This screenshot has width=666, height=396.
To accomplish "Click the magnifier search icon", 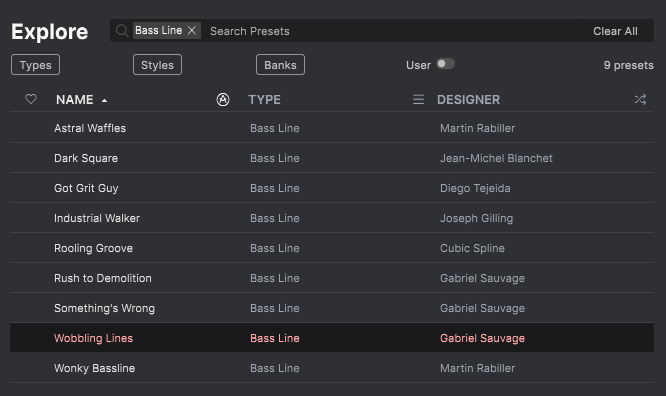I will [122, 31].
